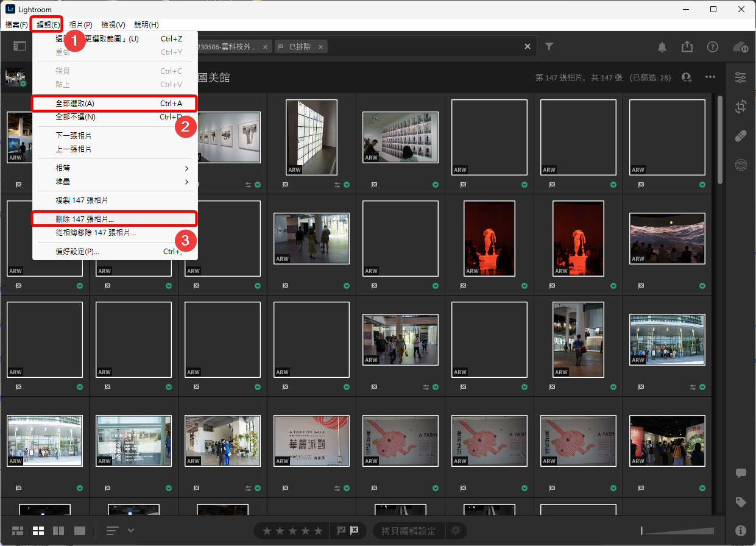The image size is (756, 546).
Task: Click the filter funnel icon
Action: 549,46
